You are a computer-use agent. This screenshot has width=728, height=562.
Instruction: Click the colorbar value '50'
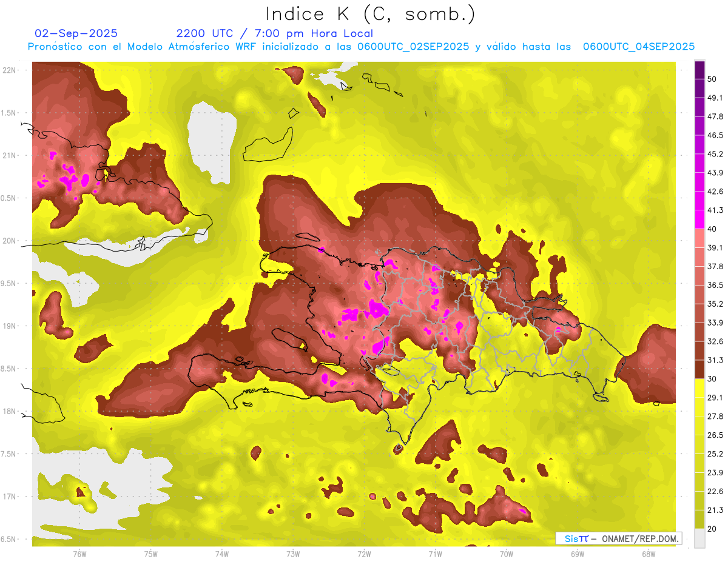pos(712,79)
